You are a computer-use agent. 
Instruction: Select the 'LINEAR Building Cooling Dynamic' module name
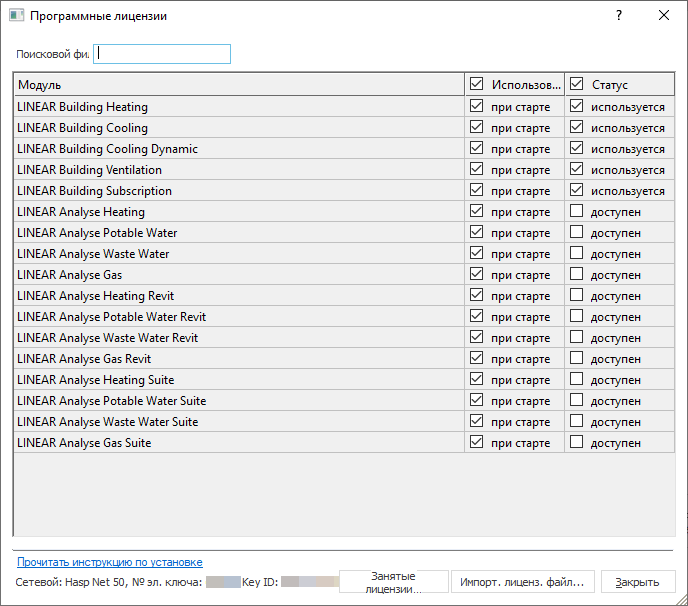click(108, 149)
